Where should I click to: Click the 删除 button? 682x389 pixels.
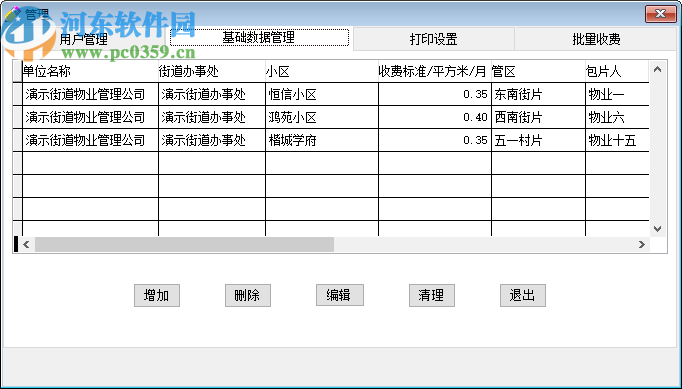pos(247,295)
